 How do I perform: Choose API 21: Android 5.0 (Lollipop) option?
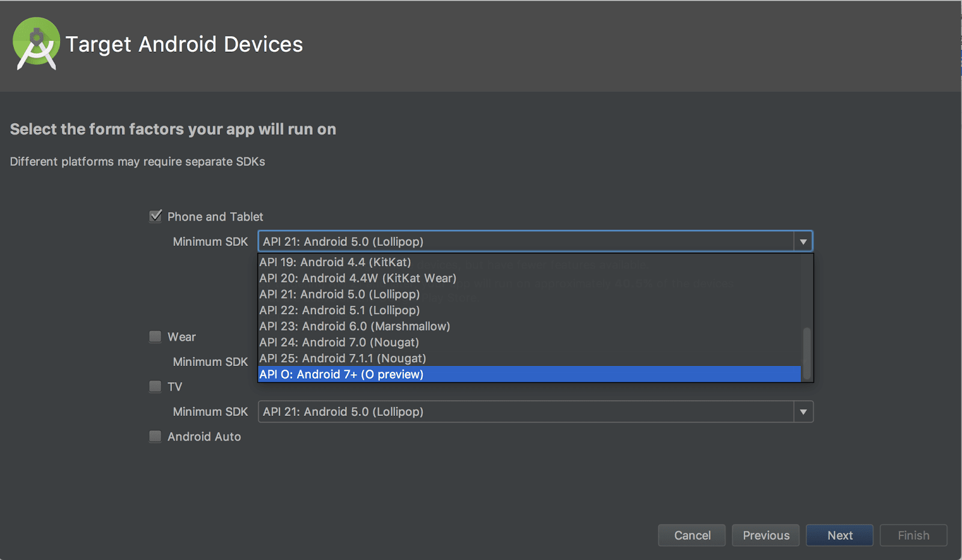(x=340, y=294)
